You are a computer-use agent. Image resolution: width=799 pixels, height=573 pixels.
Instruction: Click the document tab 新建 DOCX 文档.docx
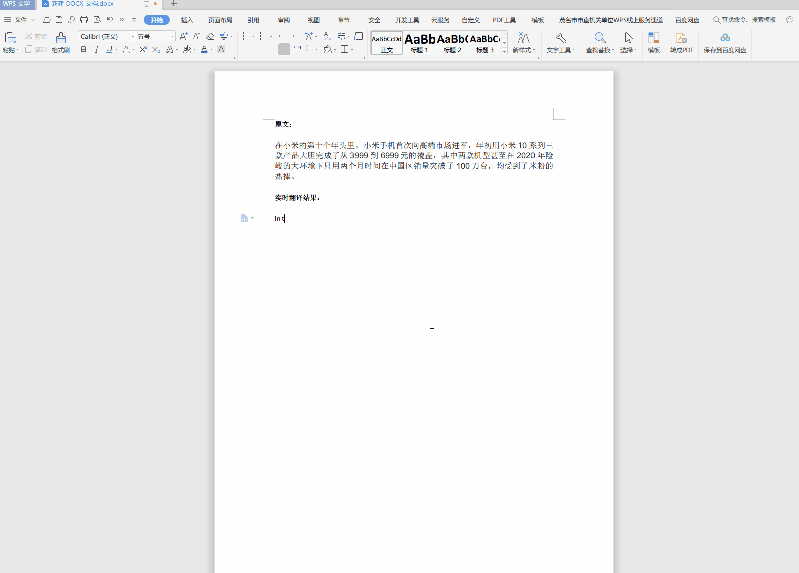click(x=82, y=4)
